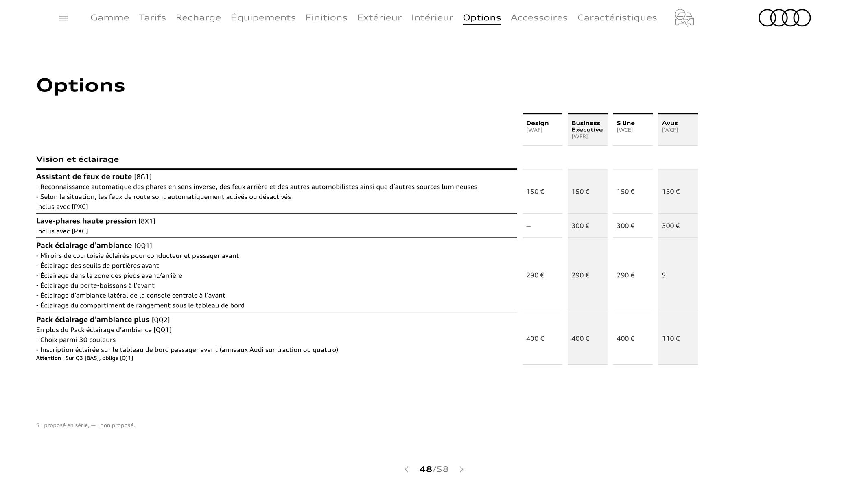Click Lave-phares haute pression [8X1]
The width and height of the screenshot is (868, 488).
(96, 221)
